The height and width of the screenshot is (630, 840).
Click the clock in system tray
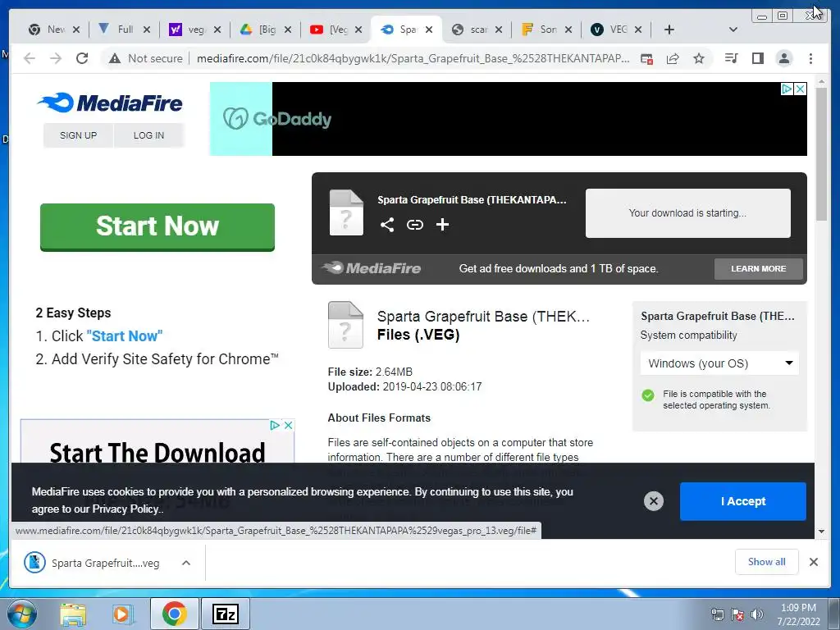(798, 614)
